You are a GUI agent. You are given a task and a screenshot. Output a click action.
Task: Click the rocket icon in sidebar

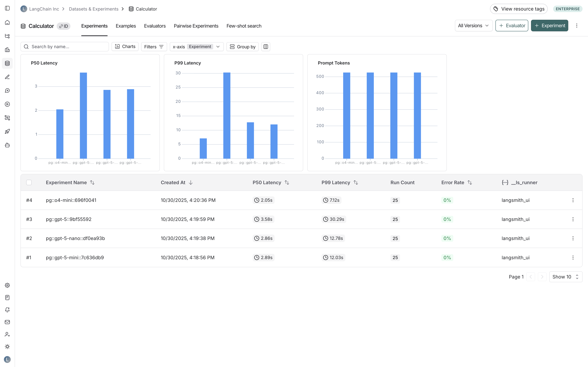7,131
